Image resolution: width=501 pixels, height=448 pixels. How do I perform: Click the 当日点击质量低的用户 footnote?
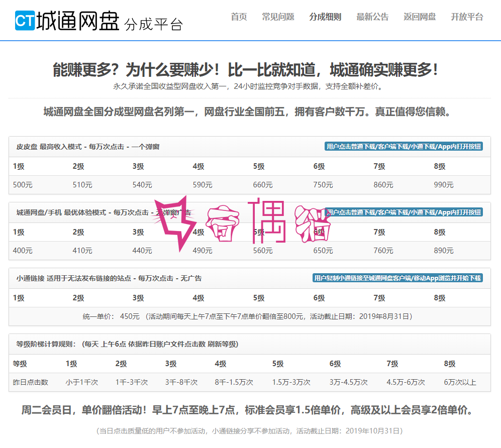pyautogui.click(x=249, y=431)
